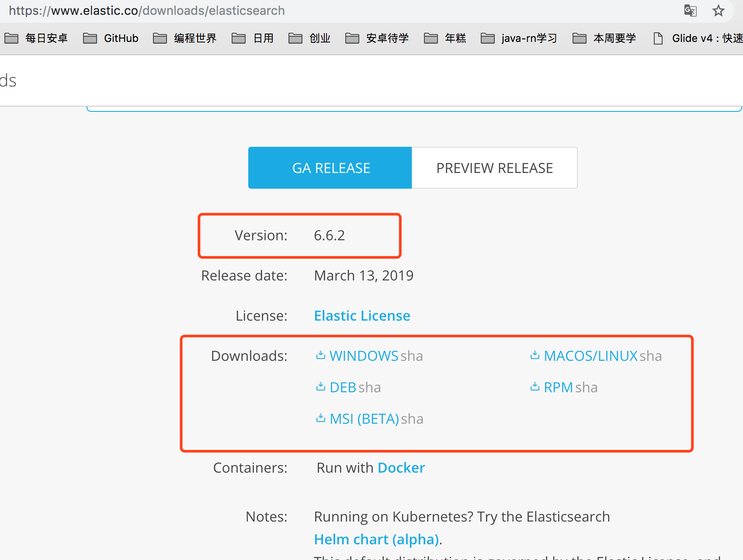Switch to the PREVIEW RELEASE tab
This screenshot has width=743, height=560.
tap(495, 168)
